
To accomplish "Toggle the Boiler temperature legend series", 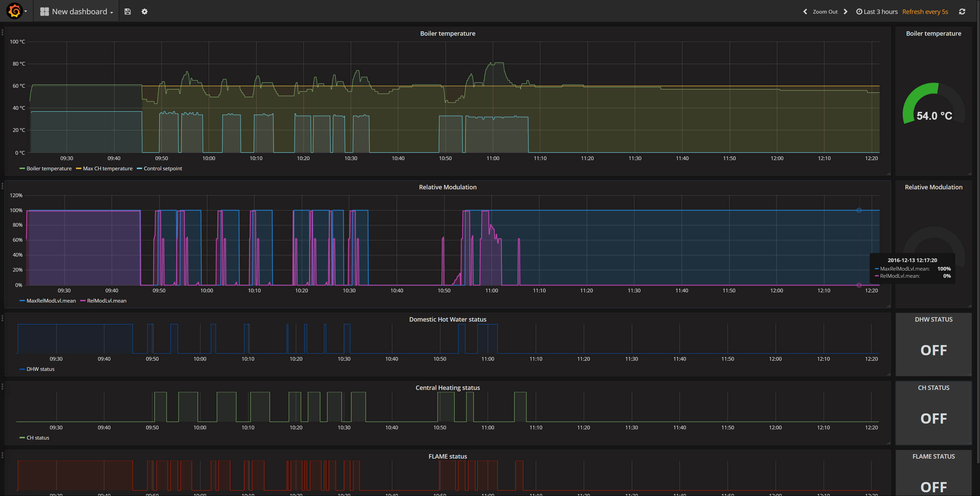I will click(49, 168).
